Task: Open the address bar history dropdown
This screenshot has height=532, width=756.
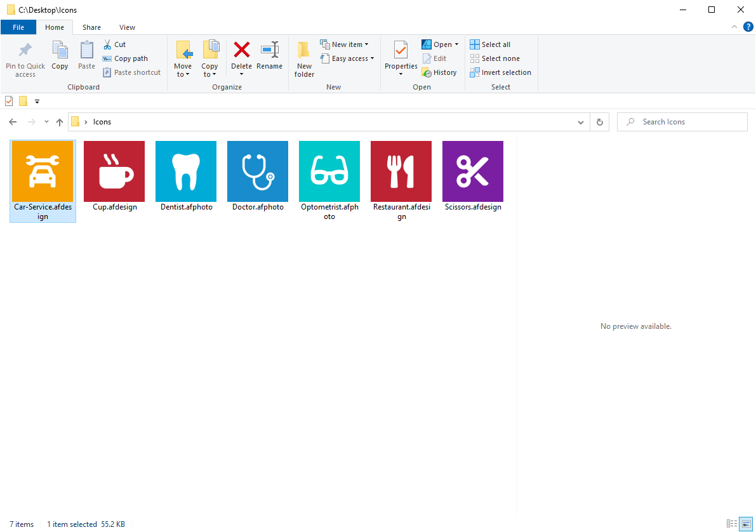Action: point(580,121)
